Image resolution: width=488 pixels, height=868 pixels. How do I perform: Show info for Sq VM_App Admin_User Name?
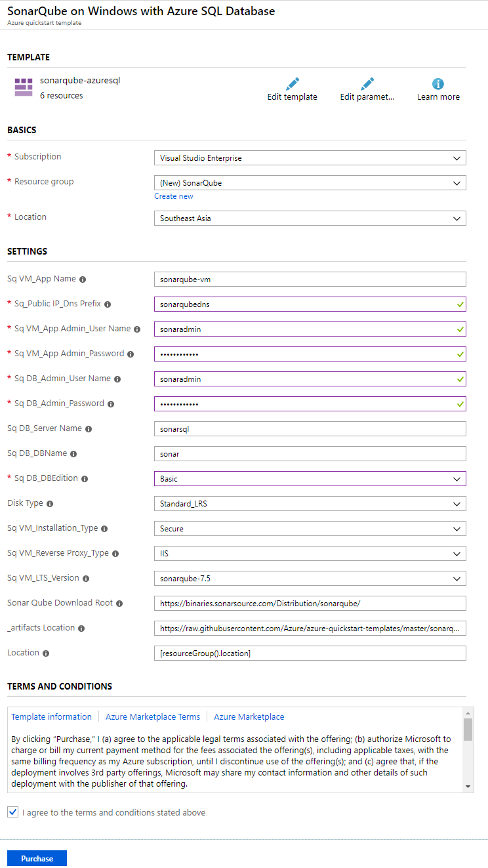pos(137,329)
